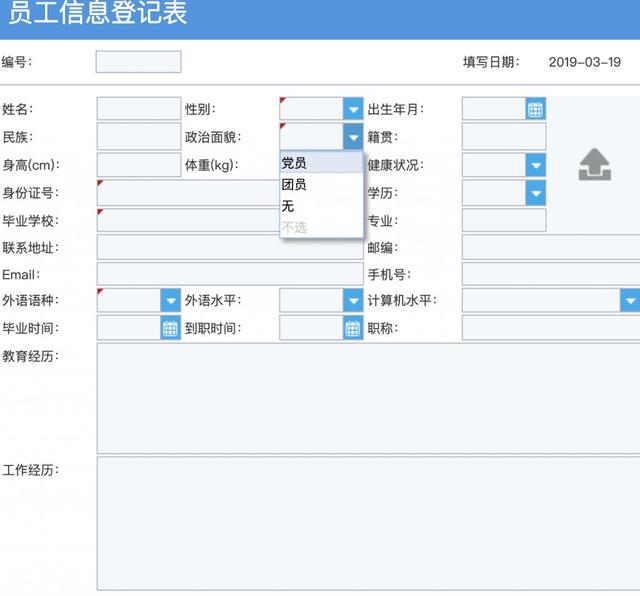Click the 毕业学校 input field

(x=189, y=220)
